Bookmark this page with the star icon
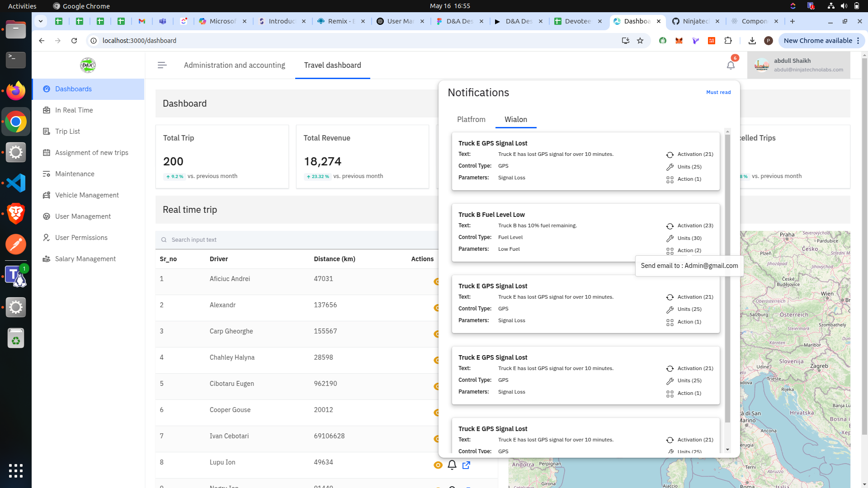Image resolution: width=868 pixels, height=488 pixels. point(640,41)
